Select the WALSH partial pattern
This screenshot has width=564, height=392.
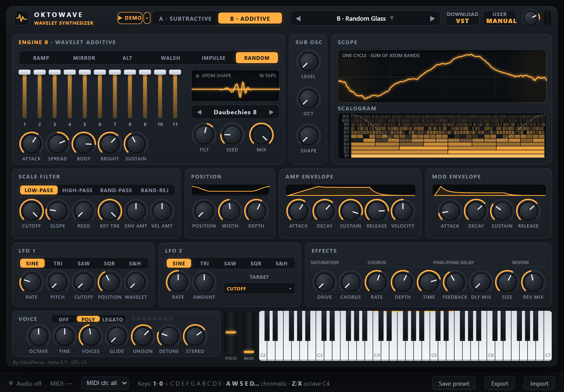point(171,58)
